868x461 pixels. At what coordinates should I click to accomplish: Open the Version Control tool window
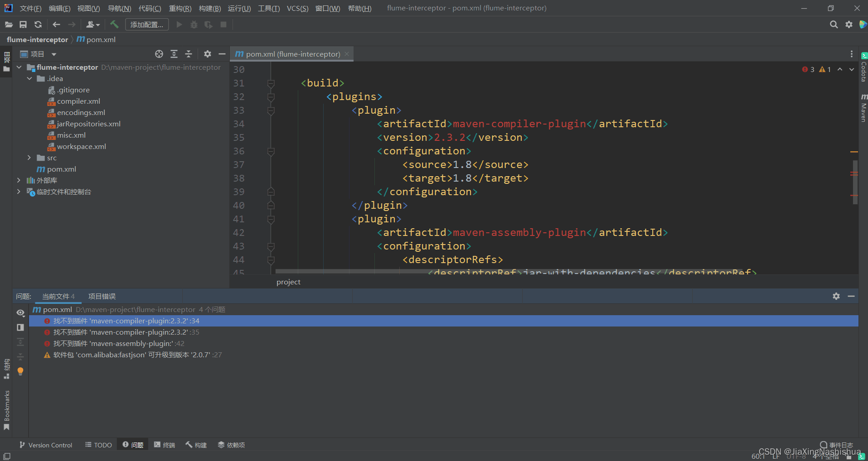coord(46,445)
